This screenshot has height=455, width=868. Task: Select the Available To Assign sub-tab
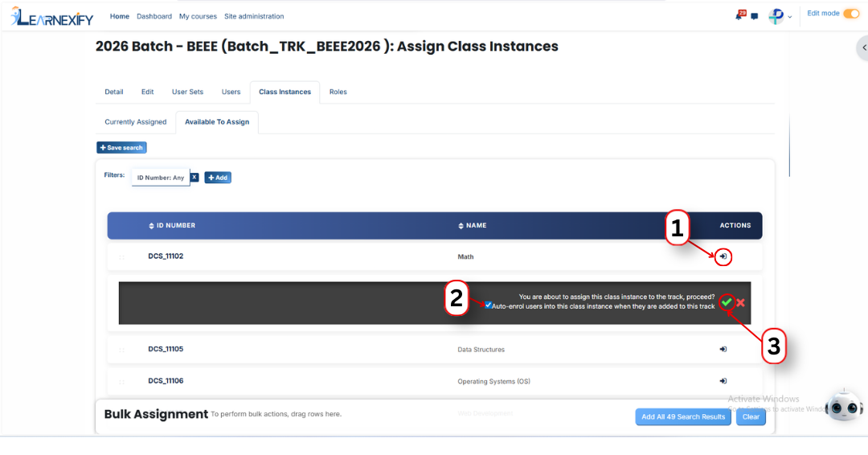217,121
